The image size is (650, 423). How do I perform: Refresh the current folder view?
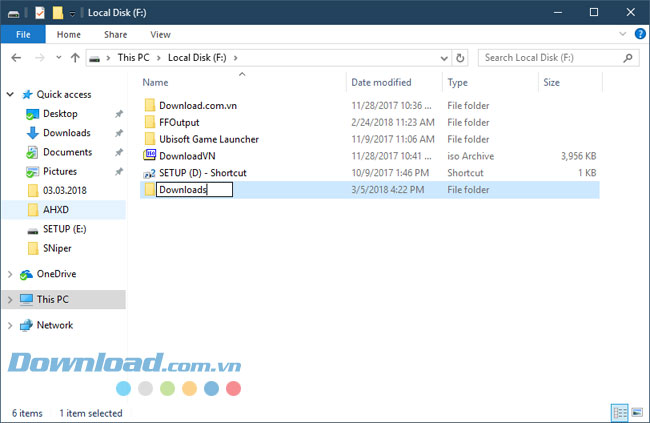460,58
